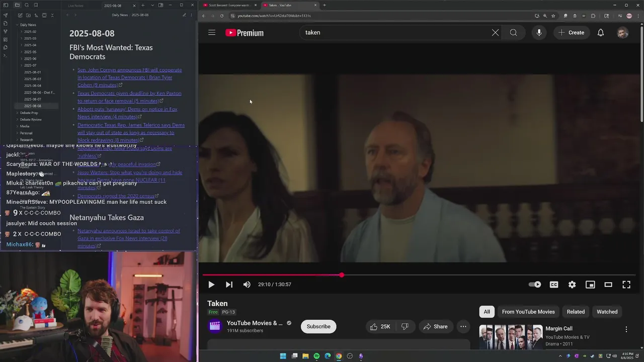Toggle Obsidian right sidebar
The image size is (644, 362).
160,5
